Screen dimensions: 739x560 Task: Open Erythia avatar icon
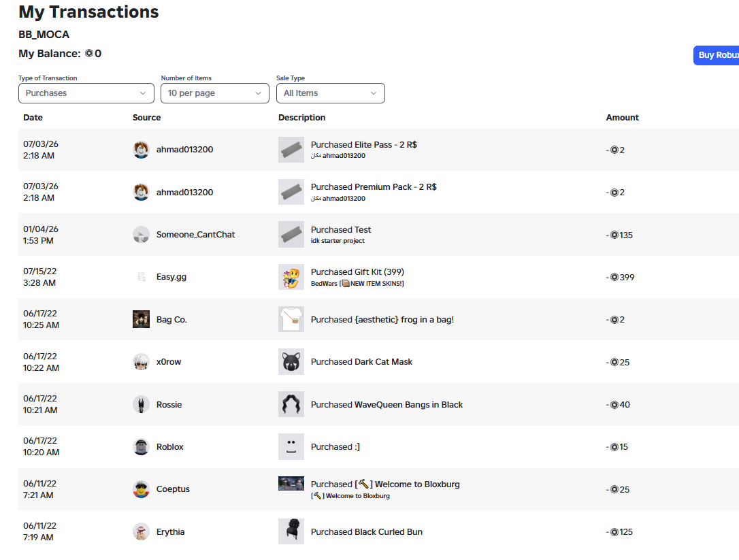pyautogui.click(x=141, y=531)
